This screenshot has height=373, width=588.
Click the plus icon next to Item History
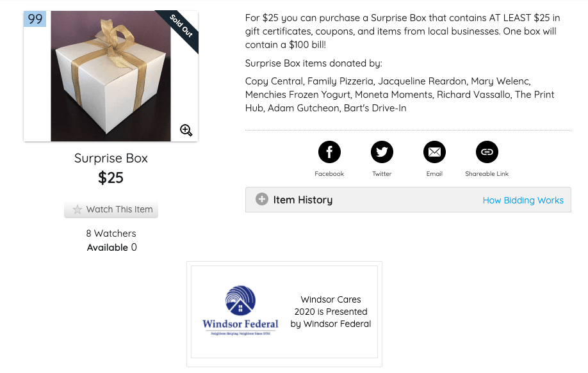point(262,200)
